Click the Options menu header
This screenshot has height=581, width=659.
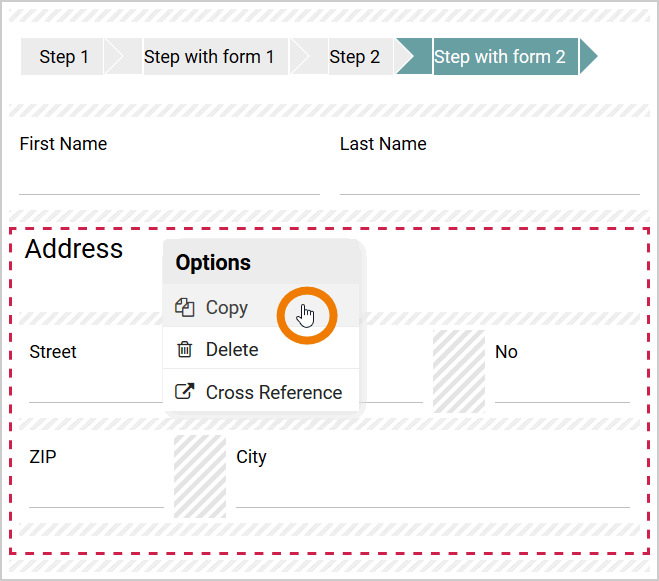tap(213, 263)
